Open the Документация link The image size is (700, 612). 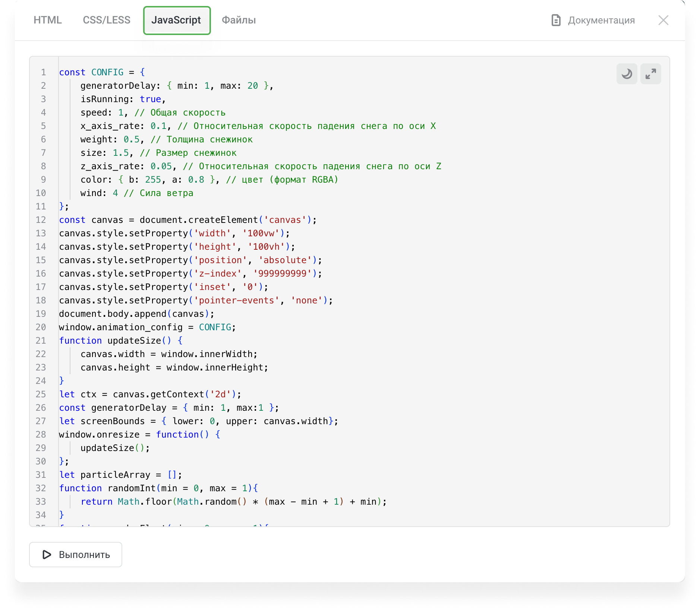[601, 20]
